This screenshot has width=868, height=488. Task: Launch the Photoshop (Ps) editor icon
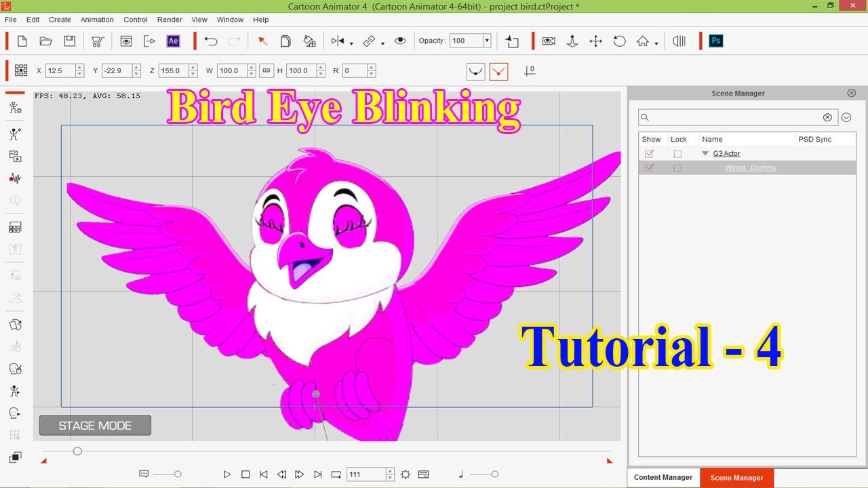715,41
